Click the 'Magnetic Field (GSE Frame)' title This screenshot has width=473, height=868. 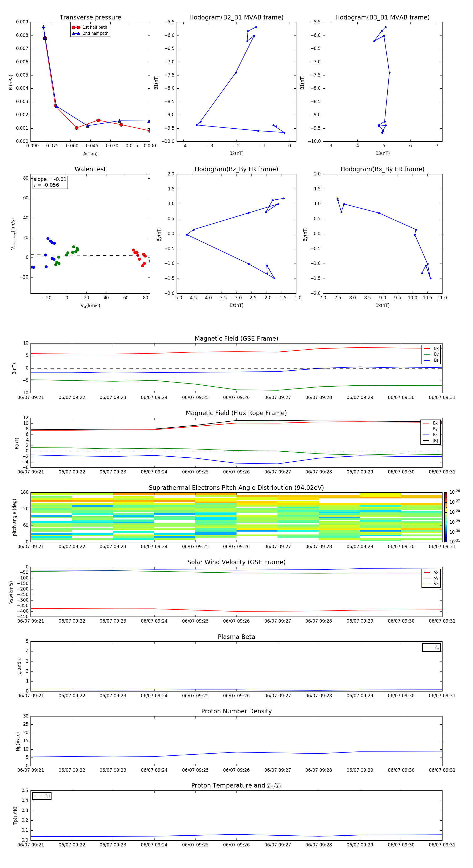tap(236, 339)
